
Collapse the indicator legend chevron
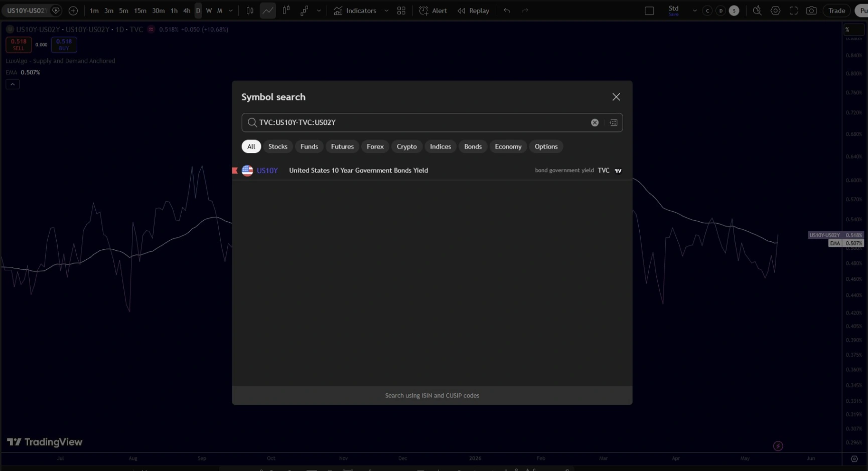pos(13,84)
